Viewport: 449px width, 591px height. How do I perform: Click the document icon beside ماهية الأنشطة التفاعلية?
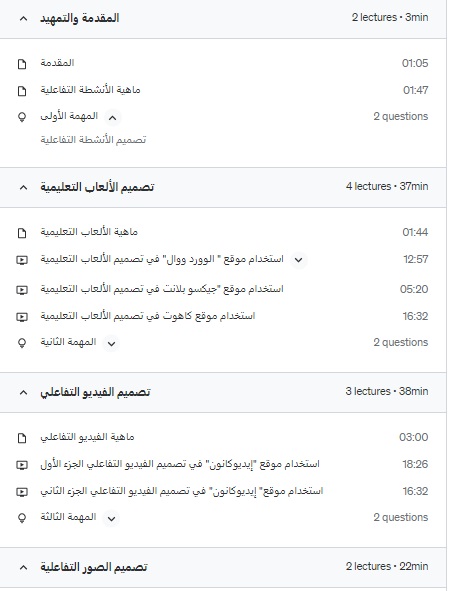(22, 91)
